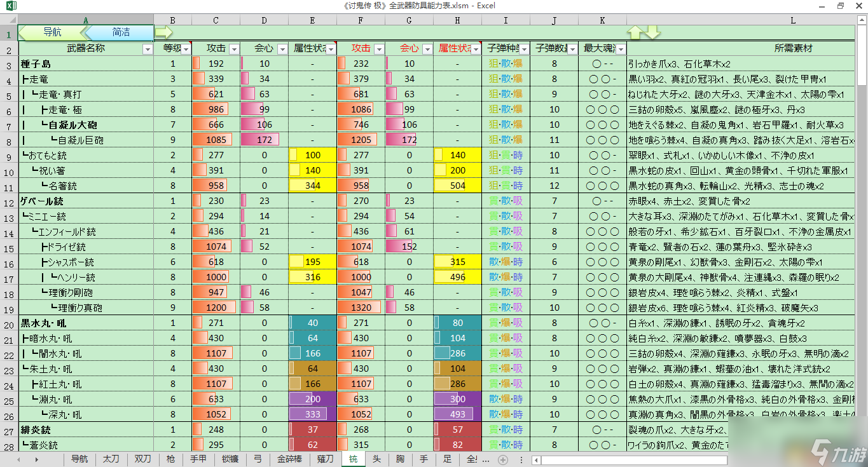Image resolution: width=868 pixels, height=467 pixels.
Task: Switch to the 双刀 sheet tab
Action: pyautogui.click(x=143, y=459)
